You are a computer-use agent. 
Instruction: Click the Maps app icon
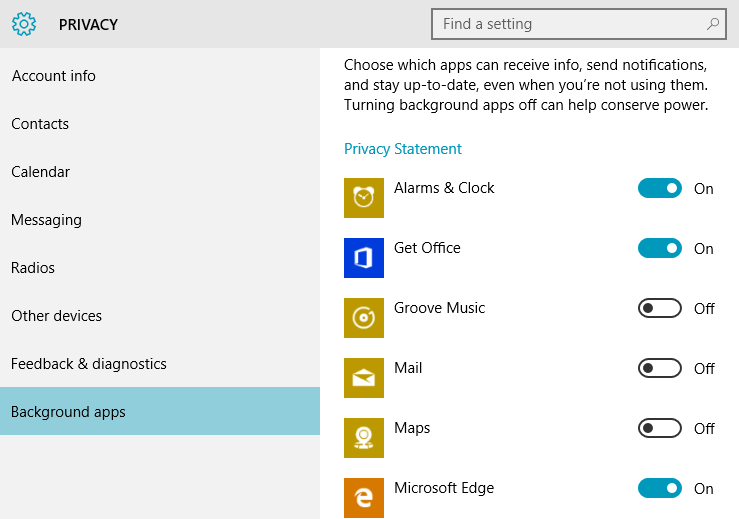(x=364, y=437)
